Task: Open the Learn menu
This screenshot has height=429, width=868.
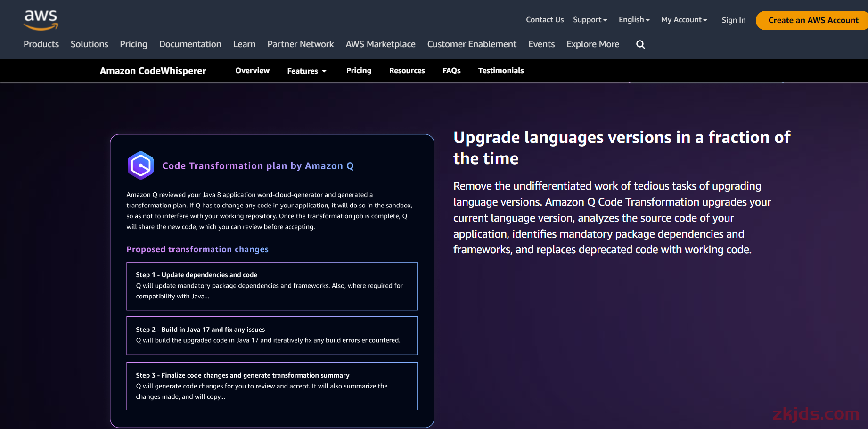Action: 244,44
